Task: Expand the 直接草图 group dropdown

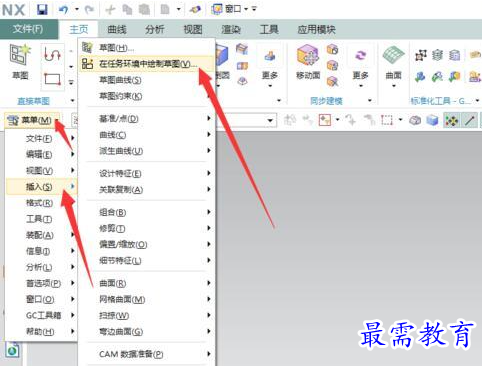Action: click(72, 101)
